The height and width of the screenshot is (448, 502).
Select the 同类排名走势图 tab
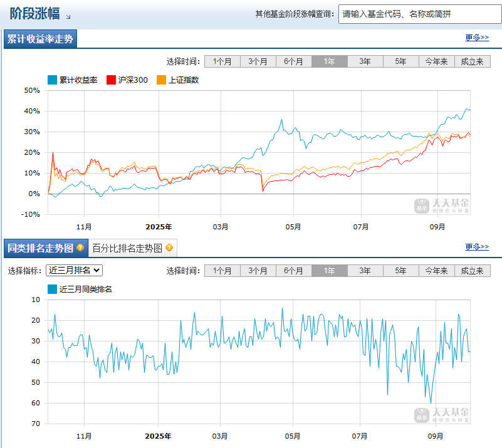point(46,248)
